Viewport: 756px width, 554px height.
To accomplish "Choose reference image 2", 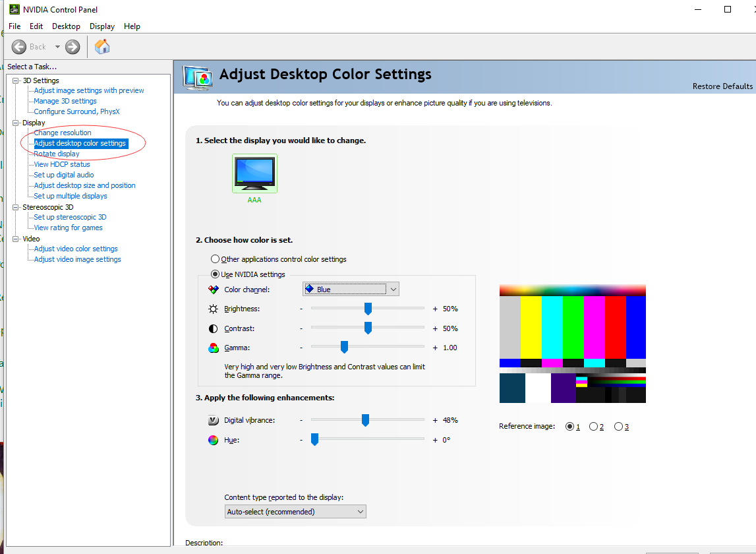I will pos(593,427).
